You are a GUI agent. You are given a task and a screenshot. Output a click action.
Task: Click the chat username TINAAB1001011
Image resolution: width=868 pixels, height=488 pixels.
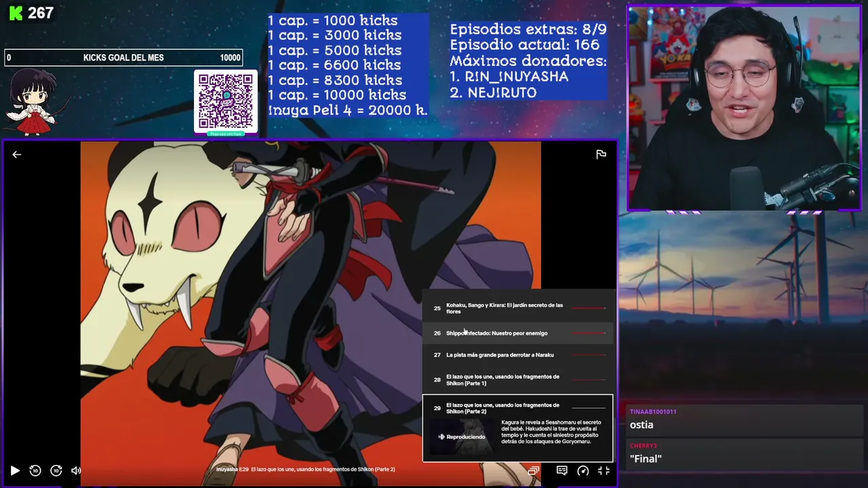pyautogui.click(x=653, y=411)
